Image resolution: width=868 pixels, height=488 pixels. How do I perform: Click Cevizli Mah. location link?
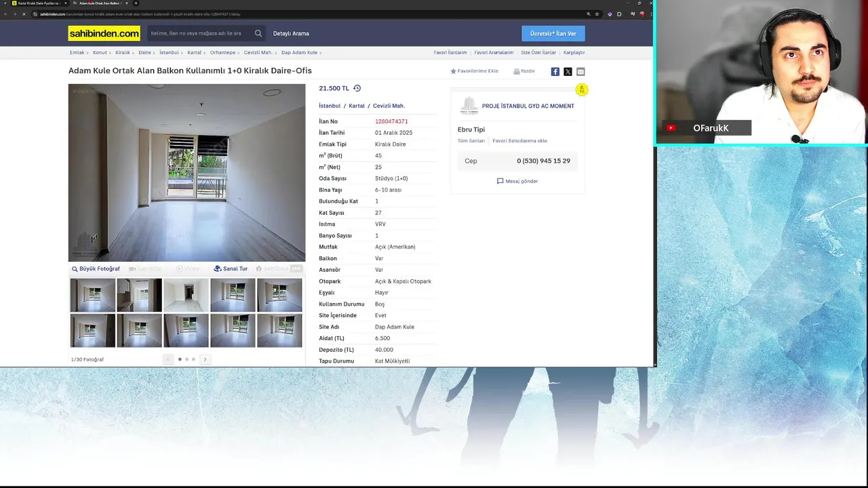coord(389,106)
